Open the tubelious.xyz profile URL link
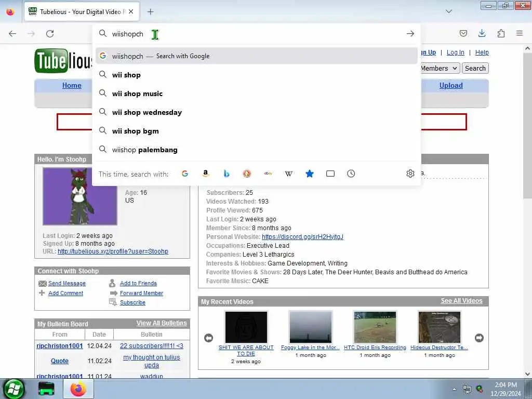 pyautogui.click(x=113, y=251)
